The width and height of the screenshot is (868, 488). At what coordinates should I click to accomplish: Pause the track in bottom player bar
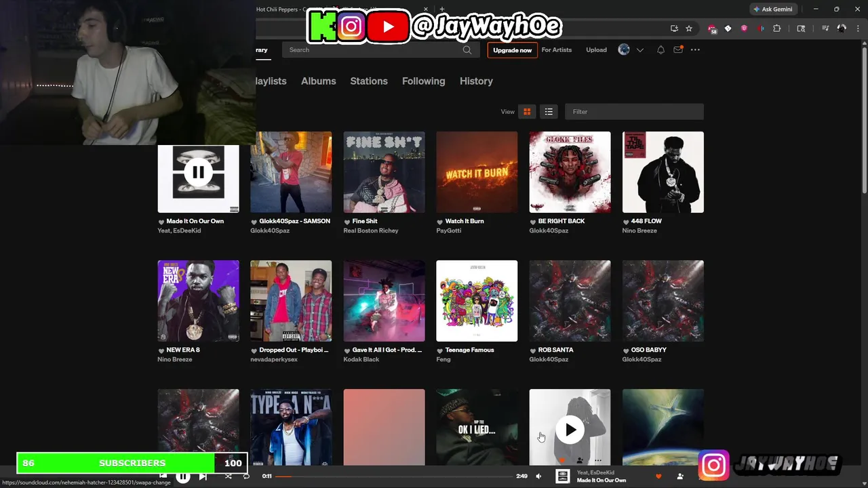coord(183,476)
